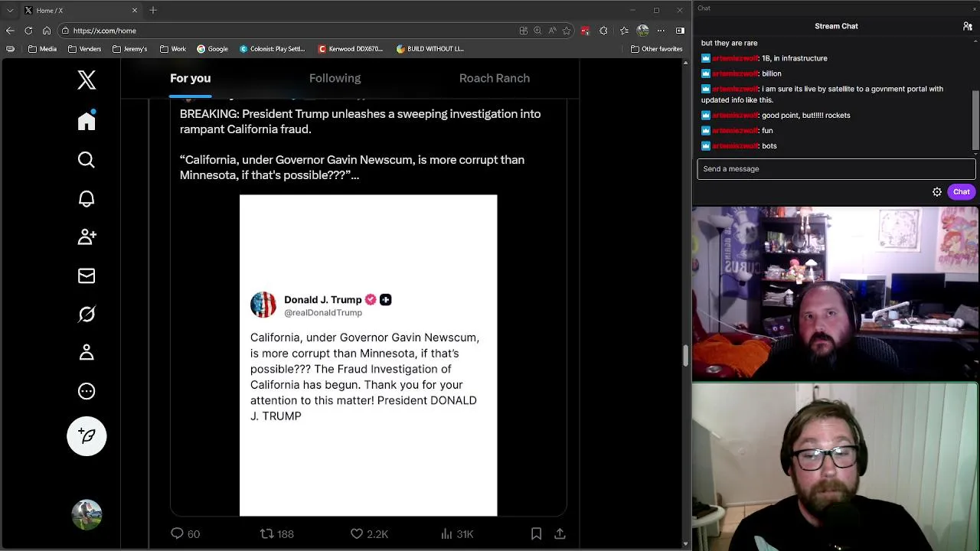980x551 pixels.
Task: Open Grok icon in sidebar
Action: click(x=87, y=314)
